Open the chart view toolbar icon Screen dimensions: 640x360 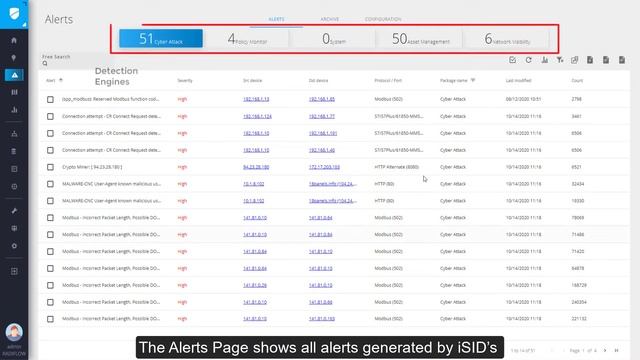[x=544, y=60]
